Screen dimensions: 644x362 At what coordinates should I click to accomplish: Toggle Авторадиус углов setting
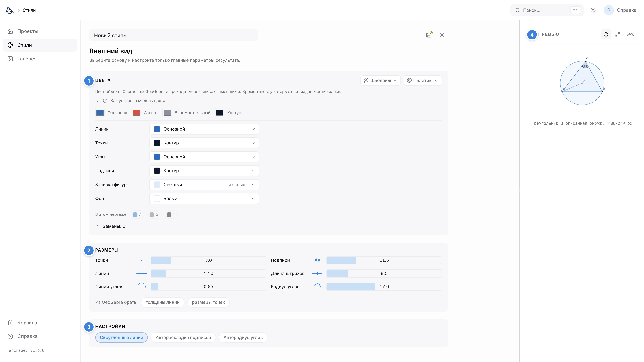coord(243,337)
